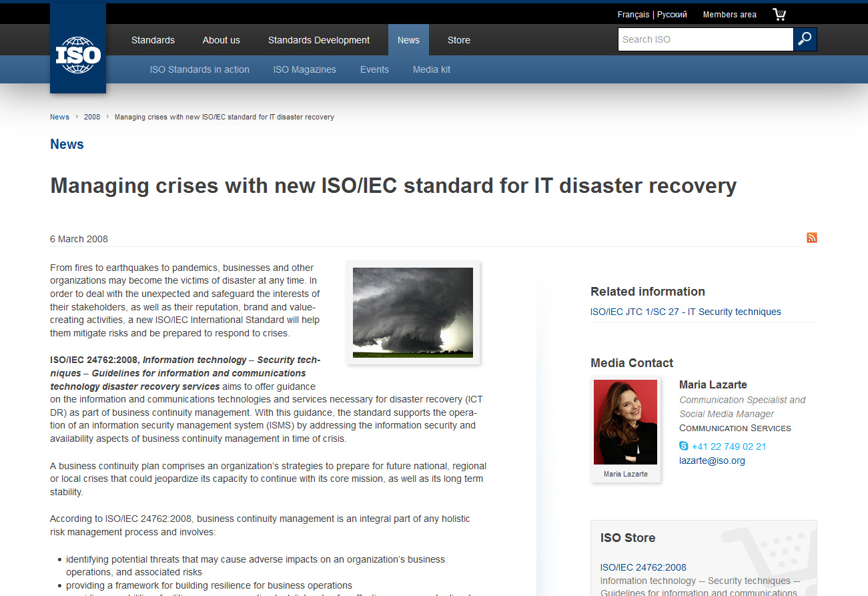Select the News menu tab

click(x=408, y=40)
